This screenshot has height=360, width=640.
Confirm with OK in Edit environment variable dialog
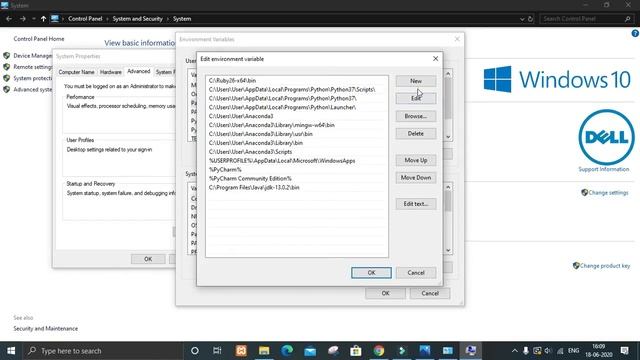coord(371,273)
